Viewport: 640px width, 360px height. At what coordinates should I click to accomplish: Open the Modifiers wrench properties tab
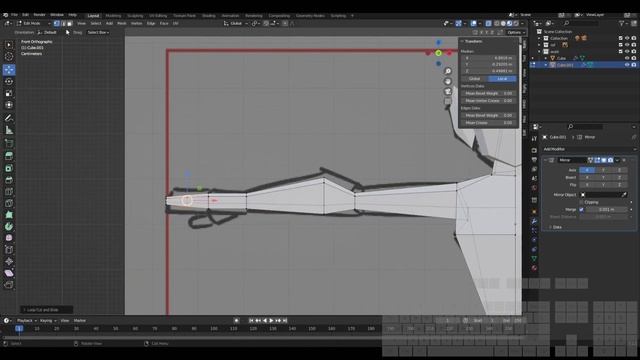coord(534,221)
